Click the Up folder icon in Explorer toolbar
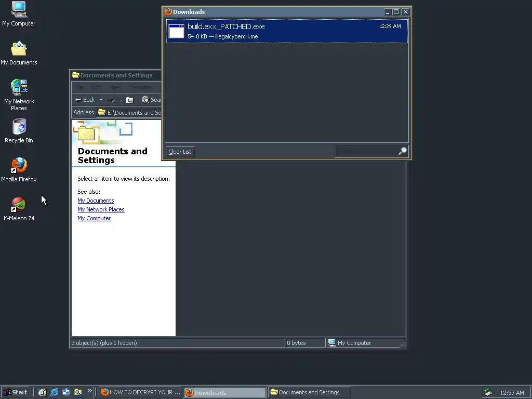 coord(129,100)
